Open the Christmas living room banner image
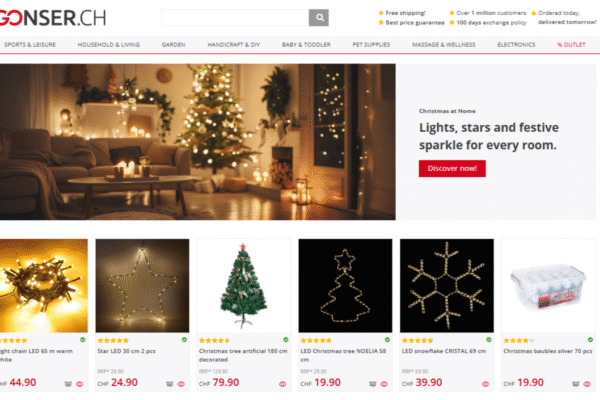Image resolution: width=600 pixels, height=400 pixels. coord(198,142)
